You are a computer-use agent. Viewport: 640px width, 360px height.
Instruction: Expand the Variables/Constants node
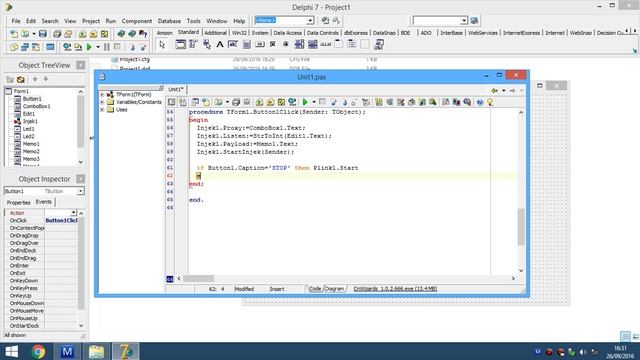[102, 102]
